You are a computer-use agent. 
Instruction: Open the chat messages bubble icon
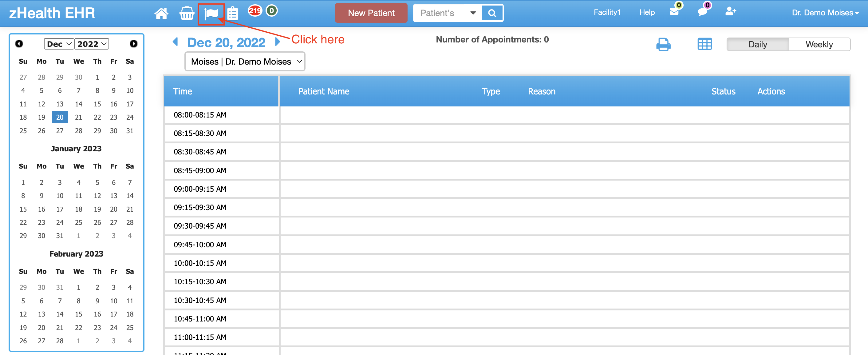point(702,12)
